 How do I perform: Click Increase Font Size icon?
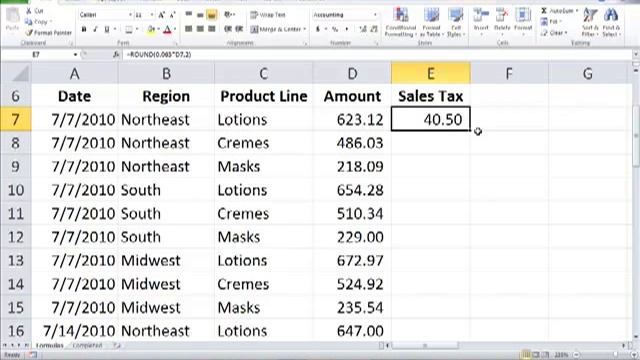[x=162, y=15]
